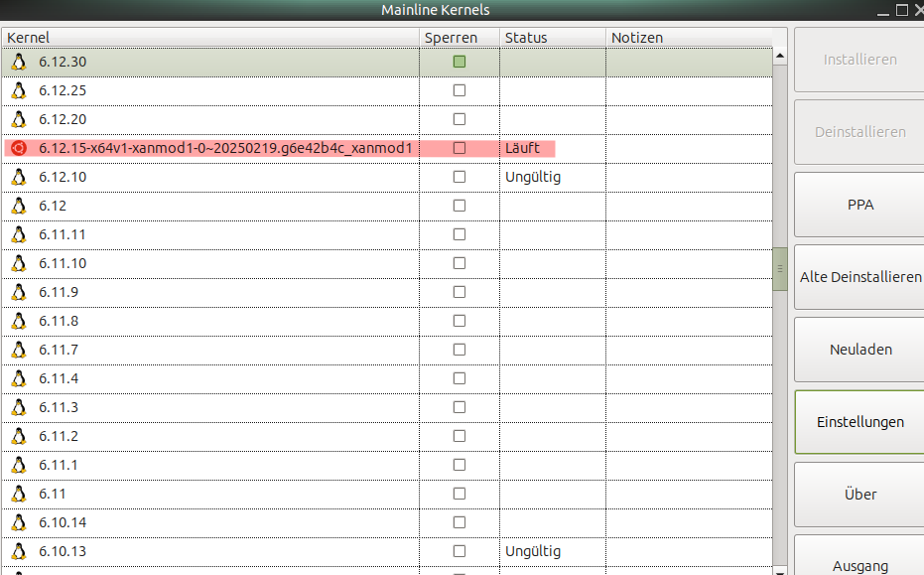Click the Notizen cell for kernel 6.12.25

click(689, 90)
